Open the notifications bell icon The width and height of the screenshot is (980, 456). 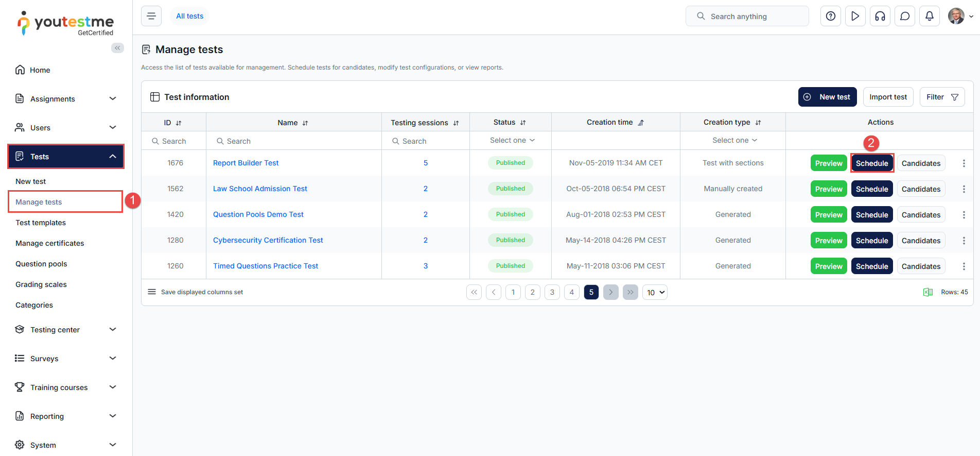coord(929,16)
